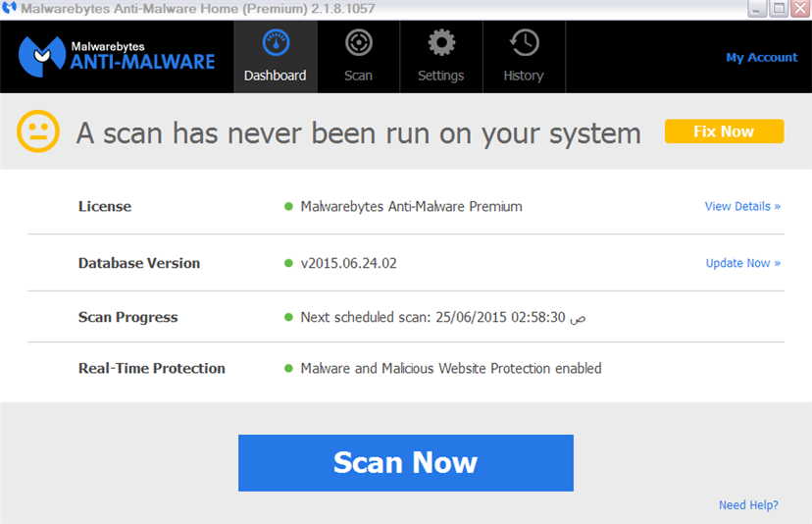The width and height of the screenshot is (812, 524).
Task: Open the My Account link
Action: coord(761,58)
